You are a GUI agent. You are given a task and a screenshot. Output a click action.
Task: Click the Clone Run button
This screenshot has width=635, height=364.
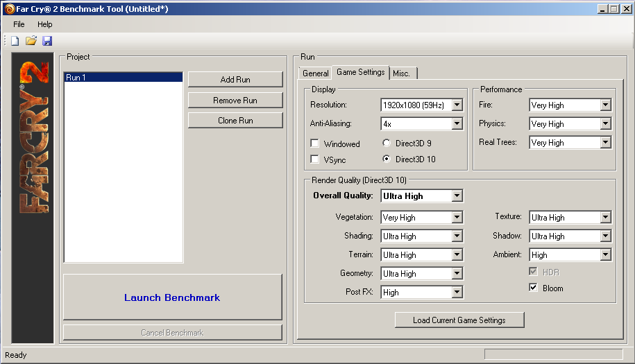[235, 121]
